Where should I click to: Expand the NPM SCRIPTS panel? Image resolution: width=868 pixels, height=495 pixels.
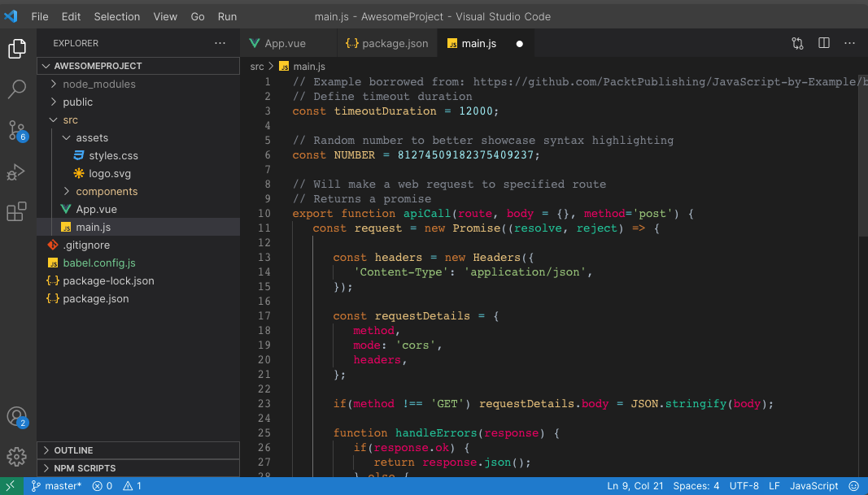click(138, 468)
